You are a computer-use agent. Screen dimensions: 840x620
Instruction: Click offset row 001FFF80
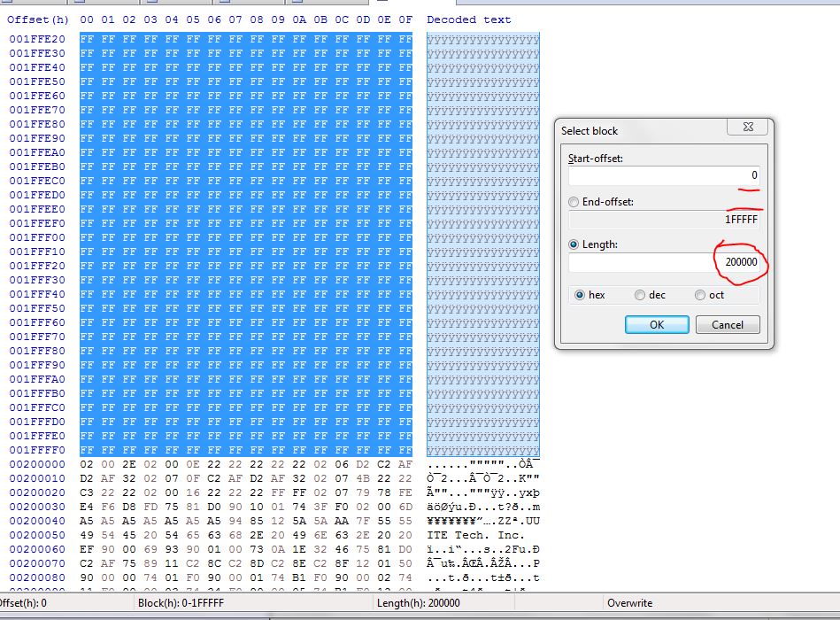tap(37, 351)
